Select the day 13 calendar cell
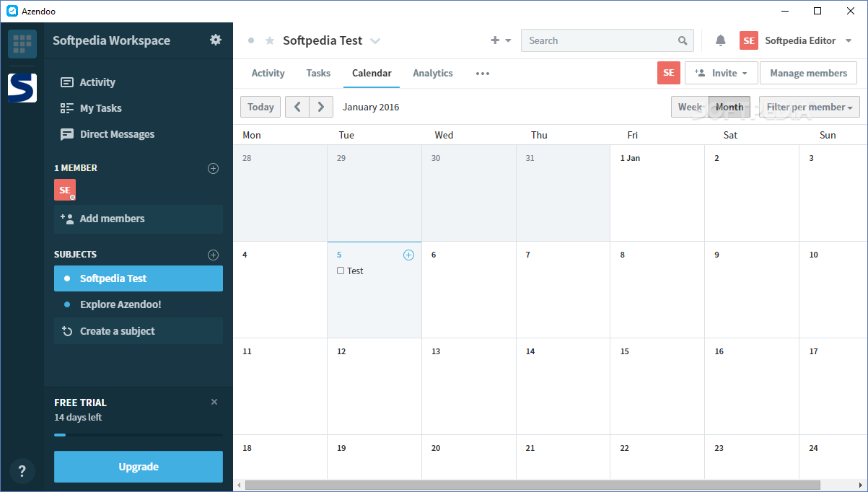This screenshot has height=492, width=868. click(x=469, y=387)
